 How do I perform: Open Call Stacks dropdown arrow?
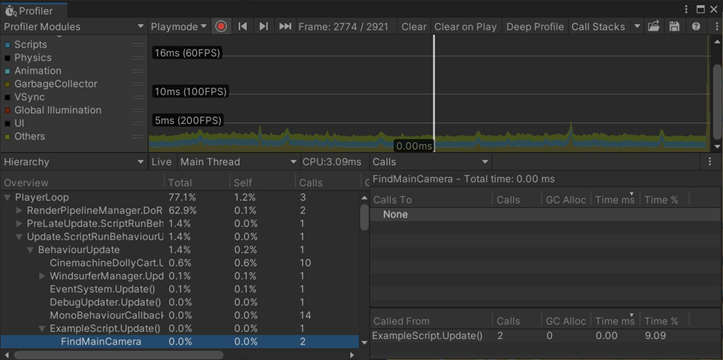(637, 27)
